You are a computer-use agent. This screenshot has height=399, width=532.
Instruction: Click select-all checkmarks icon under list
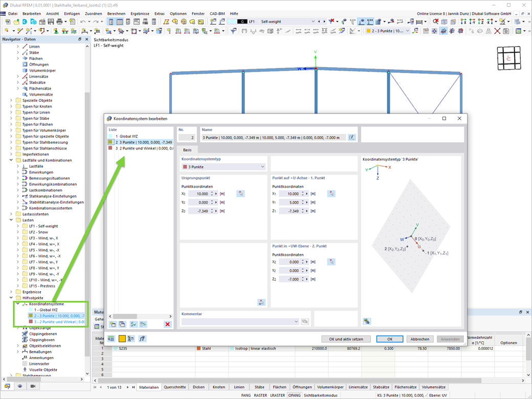(x=134, y=324)
